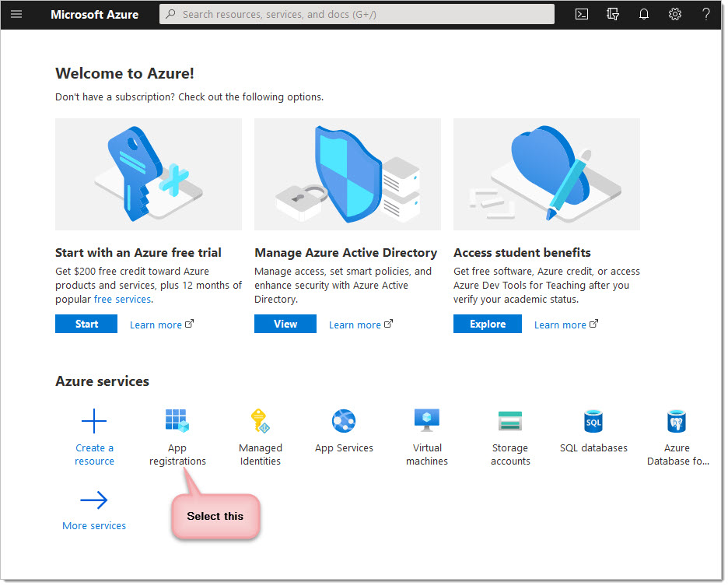Open Cloud Shell from top bar

click(581, 14)
